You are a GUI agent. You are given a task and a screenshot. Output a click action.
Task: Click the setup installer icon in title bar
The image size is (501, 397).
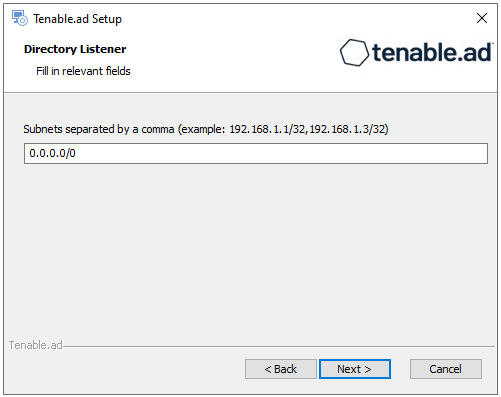[x=19, y=18]
